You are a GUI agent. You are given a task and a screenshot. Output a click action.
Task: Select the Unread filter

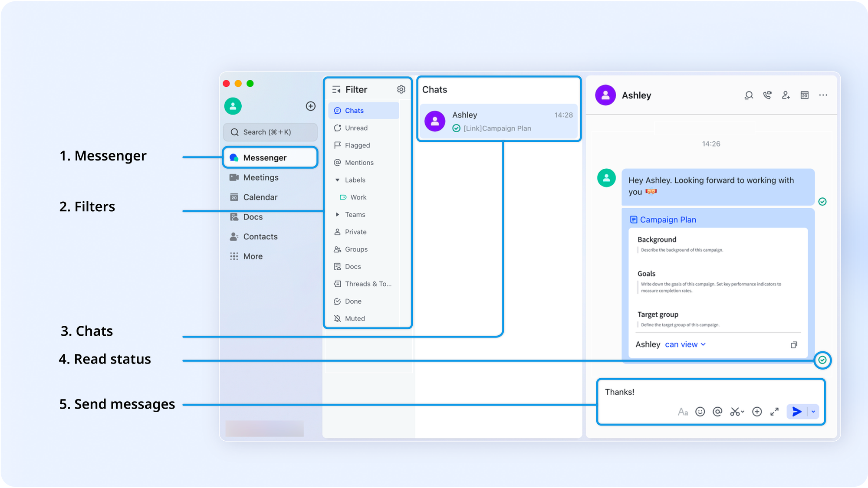pyautogui.click(x=356, y=128)
